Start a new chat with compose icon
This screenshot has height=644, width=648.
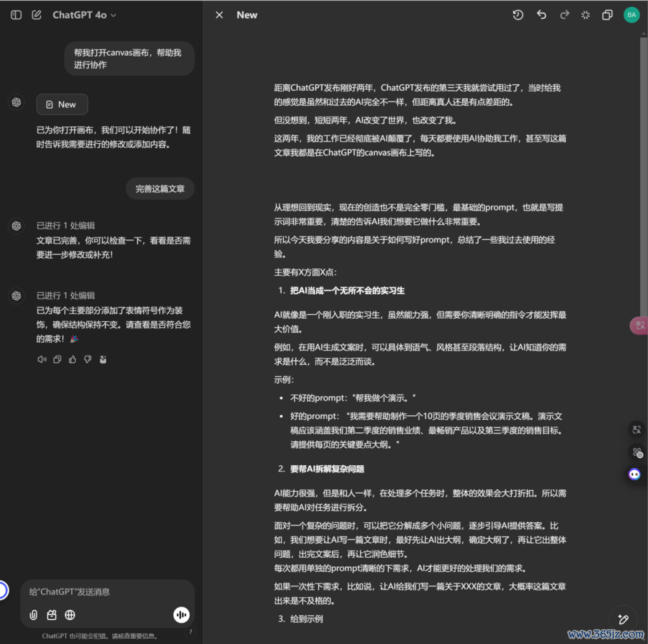tap(37, 16)
